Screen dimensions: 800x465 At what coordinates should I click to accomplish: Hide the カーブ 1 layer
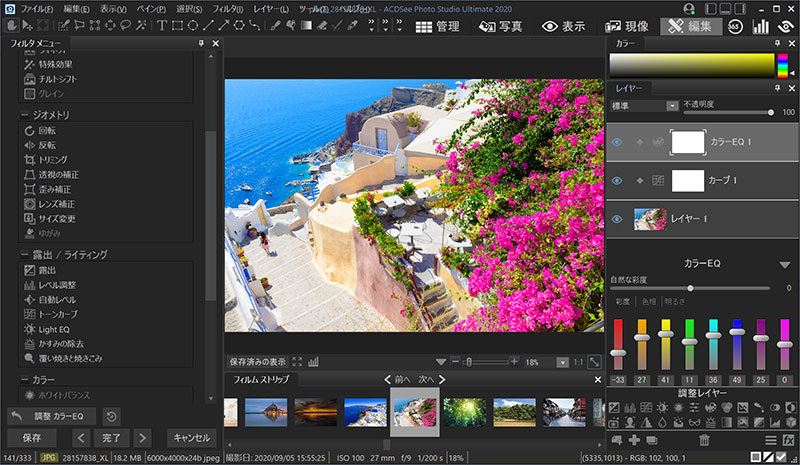pos(617,181)
